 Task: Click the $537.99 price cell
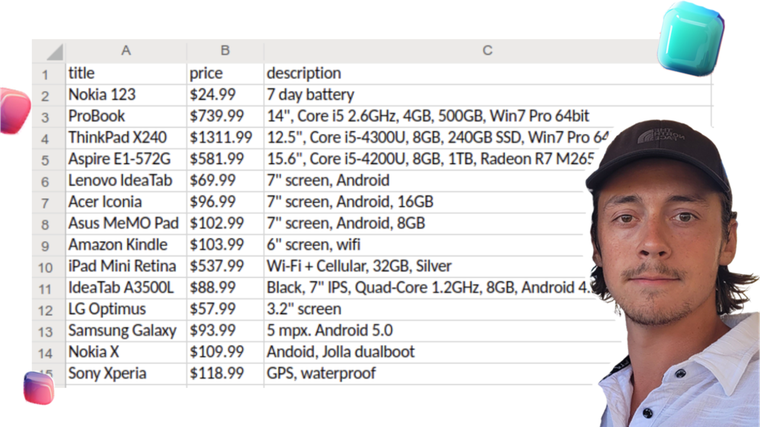coord(225,266)
